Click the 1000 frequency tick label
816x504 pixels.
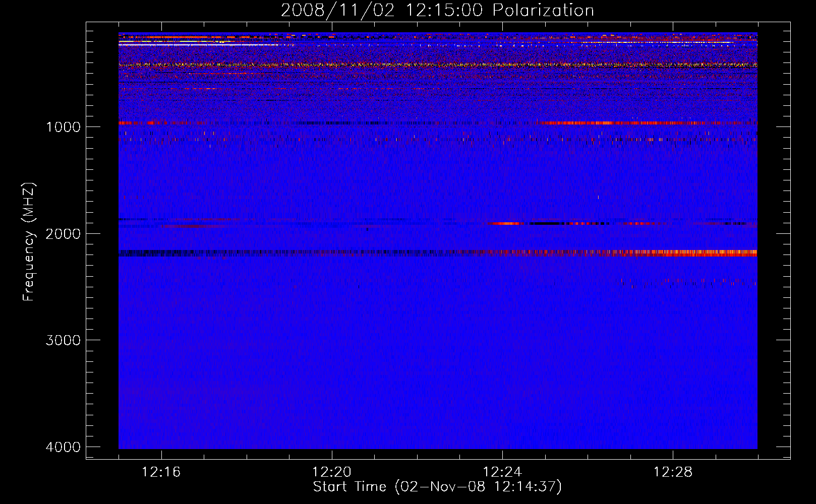pos(63,127)
